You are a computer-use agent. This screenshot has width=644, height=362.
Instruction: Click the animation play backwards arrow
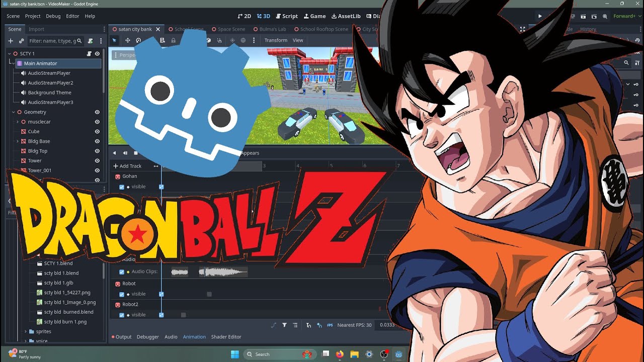(114, 153)
